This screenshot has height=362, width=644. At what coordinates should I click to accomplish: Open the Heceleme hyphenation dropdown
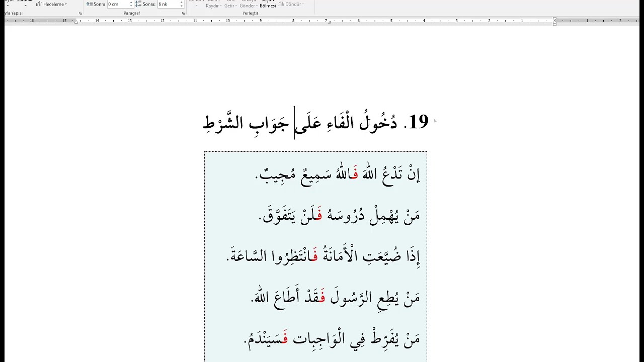pos(51,4)
